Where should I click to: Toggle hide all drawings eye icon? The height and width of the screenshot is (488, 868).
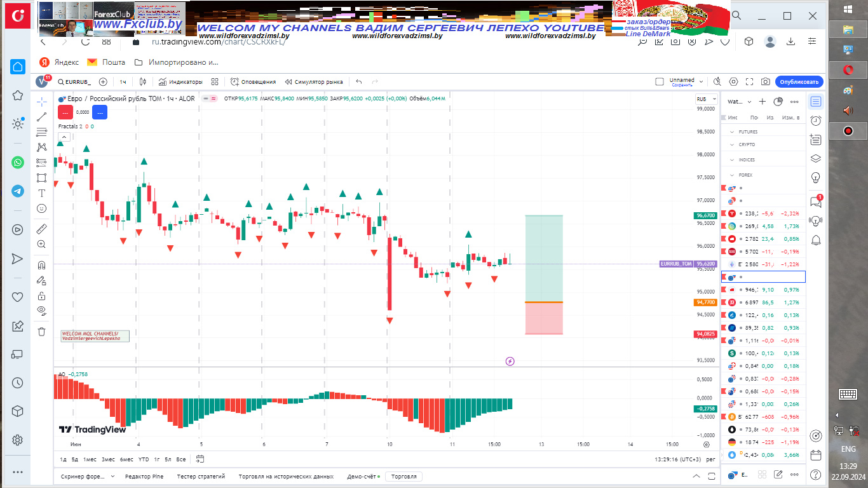42,311
